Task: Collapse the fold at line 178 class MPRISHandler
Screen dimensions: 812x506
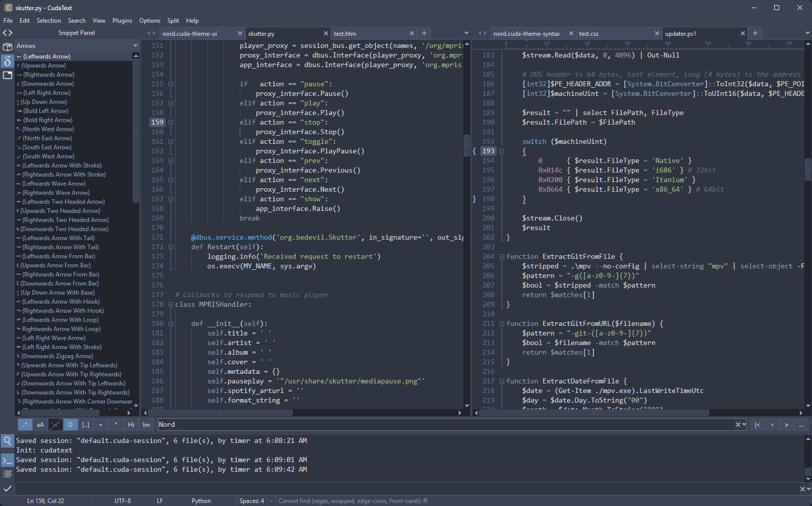Action: (171, 305)
